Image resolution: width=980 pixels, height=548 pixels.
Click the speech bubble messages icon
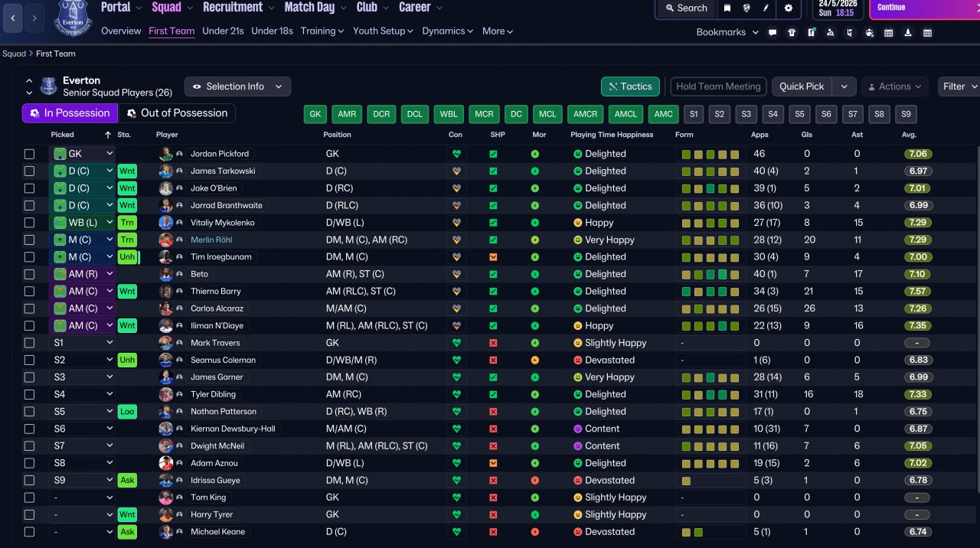click(x=773, y=33)
